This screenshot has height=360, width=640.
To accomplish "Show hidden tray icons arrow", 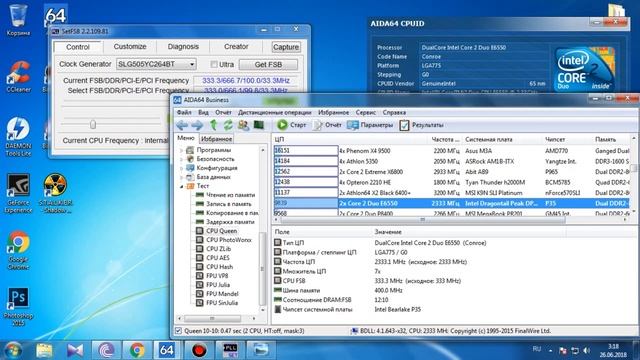I will 551,350.
